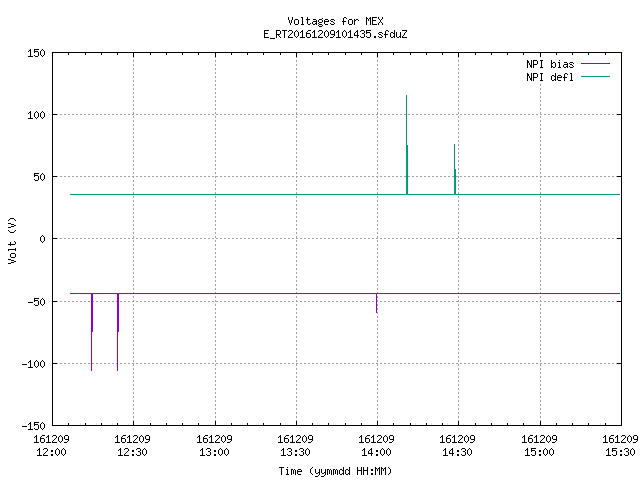Click the x-axis tick label 12:30

point(132,452)
